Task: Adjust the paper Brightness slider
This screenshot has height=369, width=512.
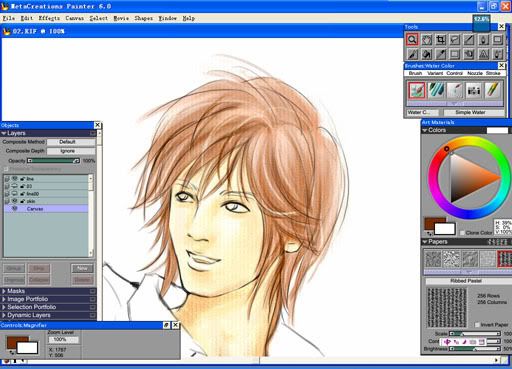Action: tap(475, 349)
